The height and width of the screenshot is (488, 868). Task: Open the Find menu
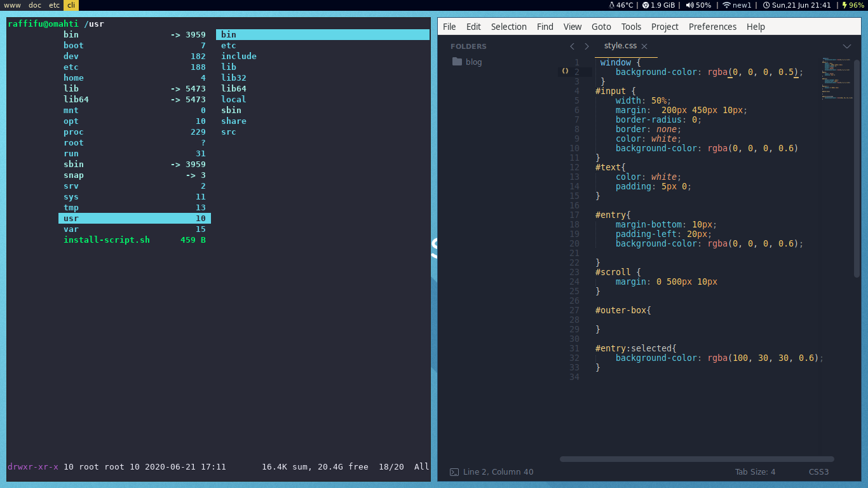click(x=545, y=27)
